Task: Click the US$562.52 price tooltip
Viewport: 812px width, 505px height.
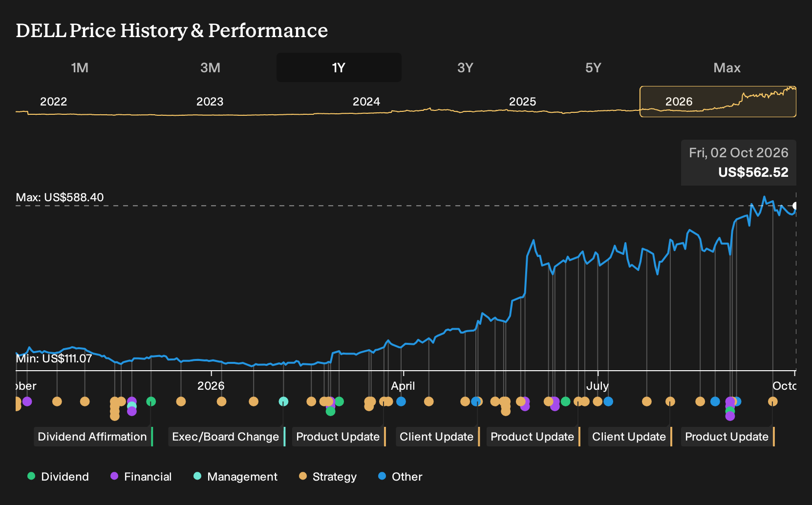Action: click(739, 163)
